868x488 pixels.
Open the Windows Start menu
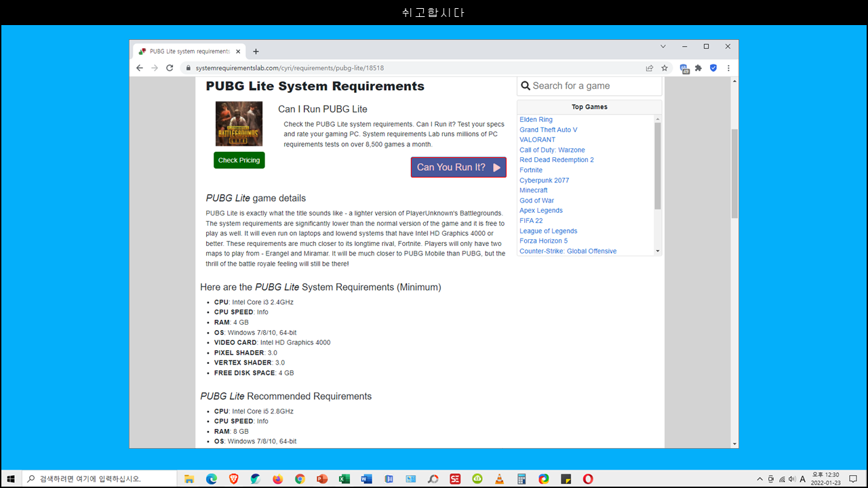pos(11,479)
